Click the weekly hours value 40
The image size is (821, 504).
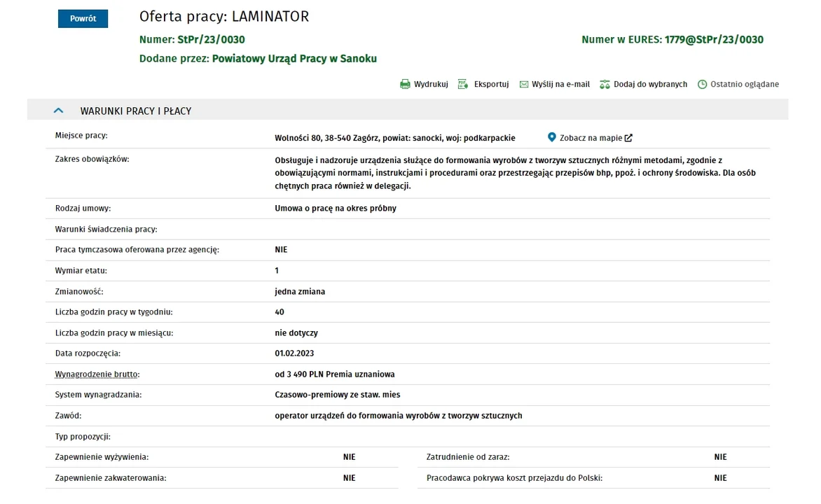coord(280,312)
